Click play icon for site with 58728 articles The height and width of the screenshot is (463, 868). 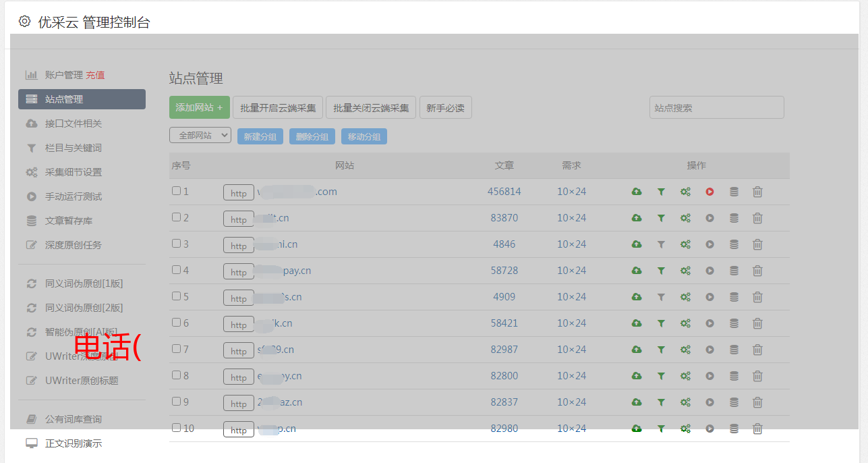pyautogui.click(x=710, y=271)
